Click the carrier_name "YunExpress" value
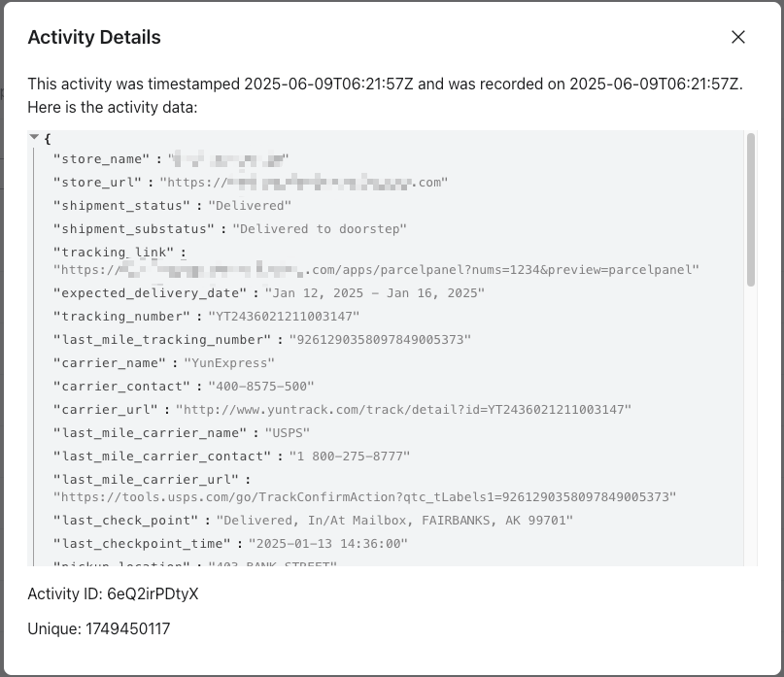 [x=229, y=363]
